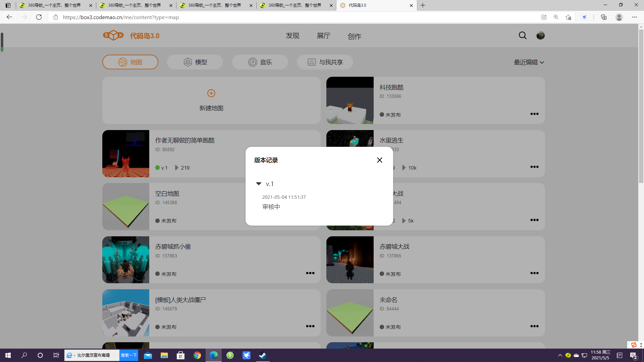Screen dimensions: 644x362
Task: Open more options for 未命名 map
Action: point(534,326)
